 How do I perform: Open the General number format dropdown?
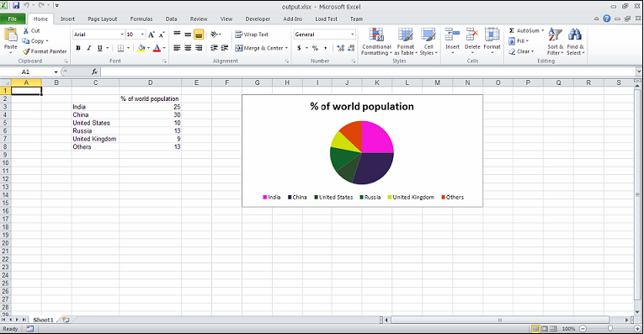pyautogui.click(x=353, y=34)
